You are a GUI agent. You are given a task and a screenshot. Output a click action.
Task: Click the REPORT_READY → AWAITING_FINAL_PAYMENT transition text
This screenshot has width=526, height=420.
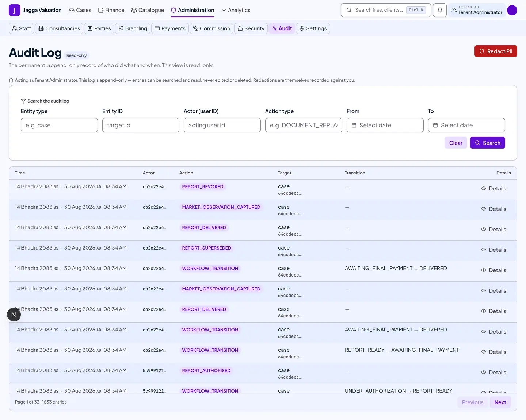click(402, 350)
